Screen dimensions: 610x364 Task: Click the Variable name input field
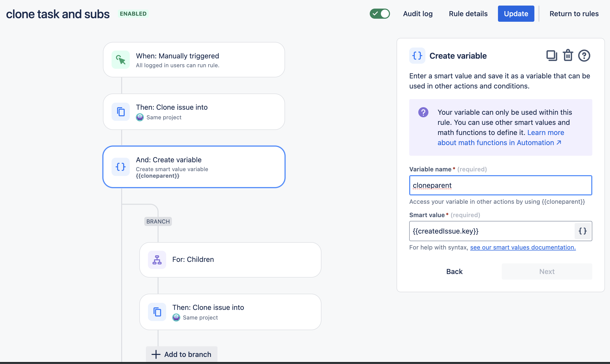point(500,185)
